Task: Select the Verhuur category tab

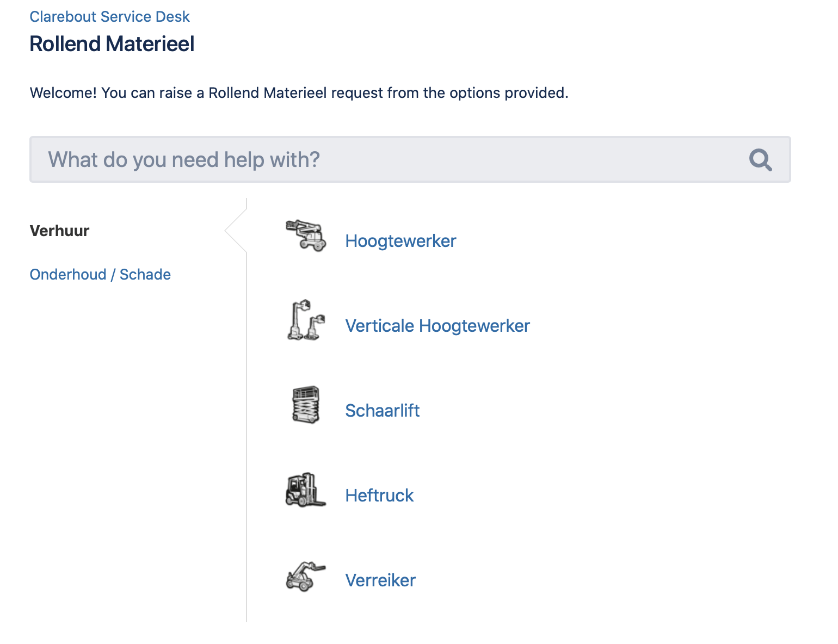Action: click(59, 231)
